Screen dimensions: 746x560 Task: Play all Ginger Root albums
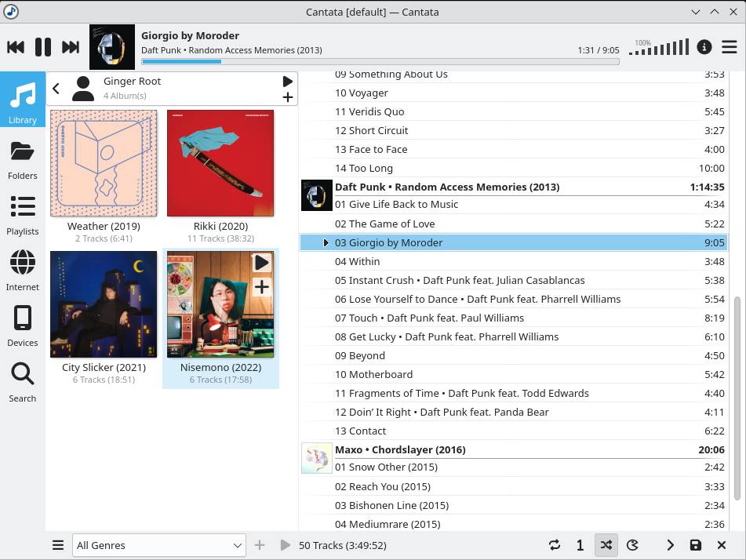287,82
